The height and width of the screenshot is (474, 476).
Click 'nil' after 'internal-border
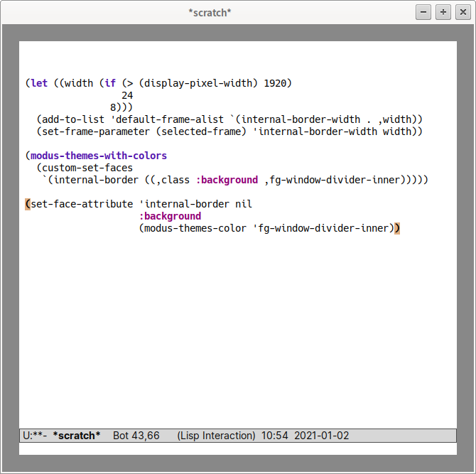244,204
